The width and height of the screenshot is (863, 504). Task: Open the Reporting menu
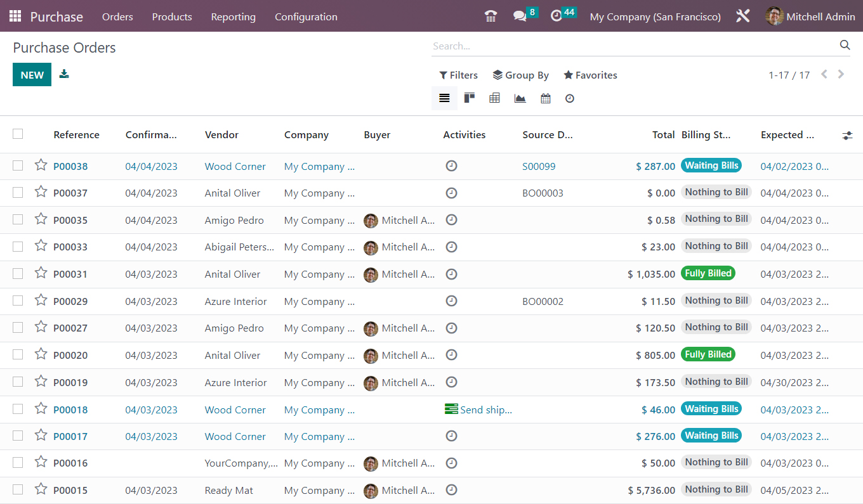(233, 16)
